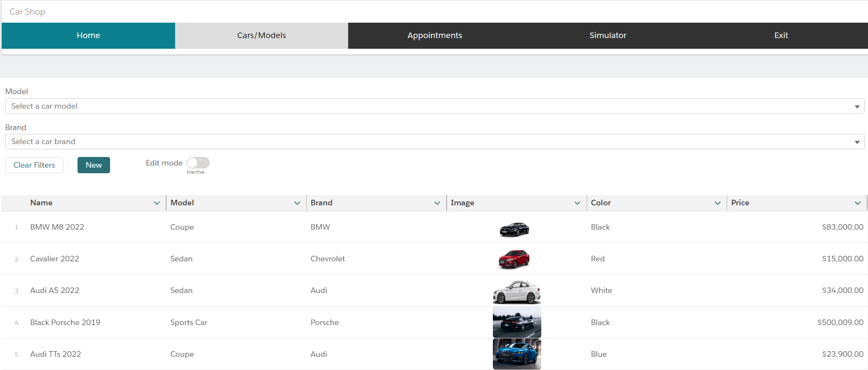Toggle the Edit mode switch

coord(198,163)
